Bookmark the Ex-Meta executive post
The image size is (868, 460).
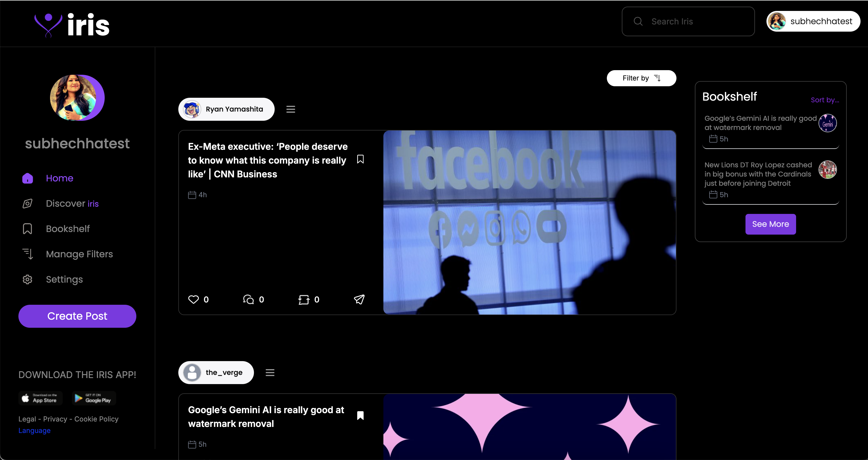(360, 159)
